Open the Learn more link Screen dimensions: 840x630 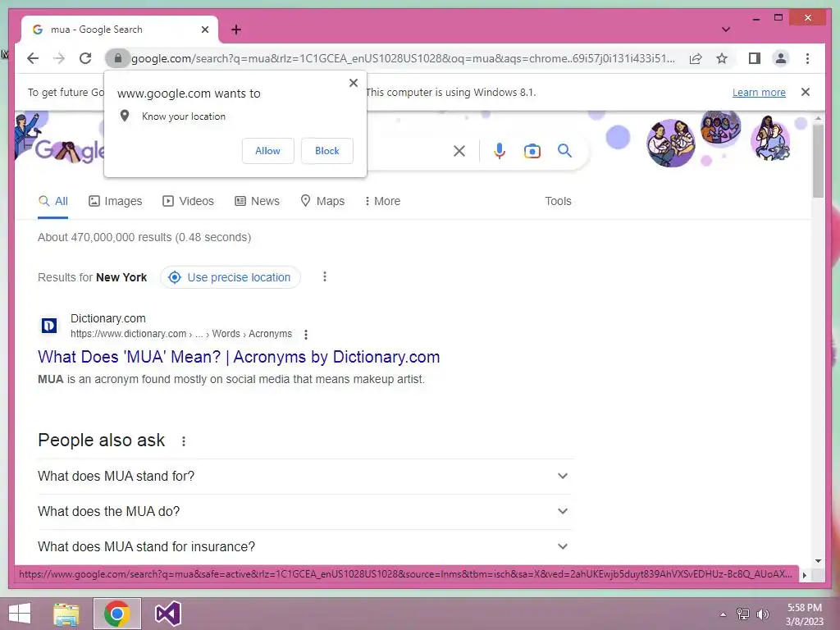759,92
